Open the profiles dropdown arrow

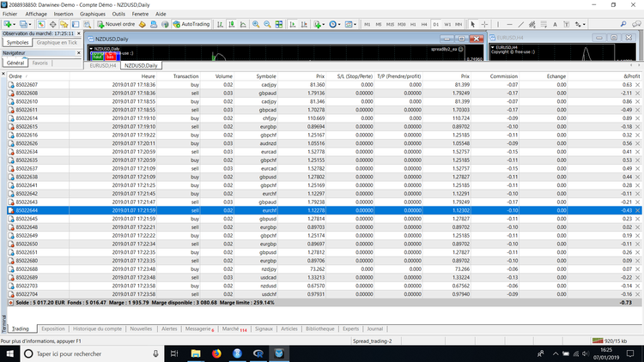pos(31,24)
